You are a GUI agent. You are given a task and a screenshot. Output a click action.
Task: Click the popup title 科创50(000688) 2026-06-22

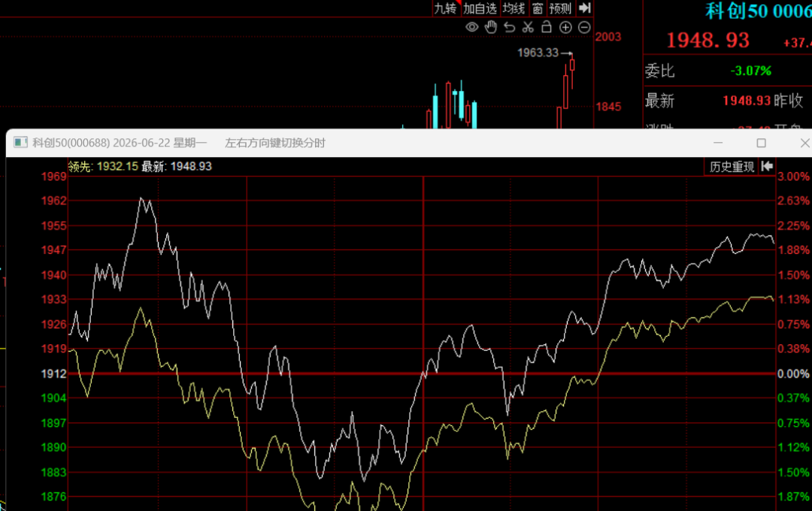click(x=120, y=143)
